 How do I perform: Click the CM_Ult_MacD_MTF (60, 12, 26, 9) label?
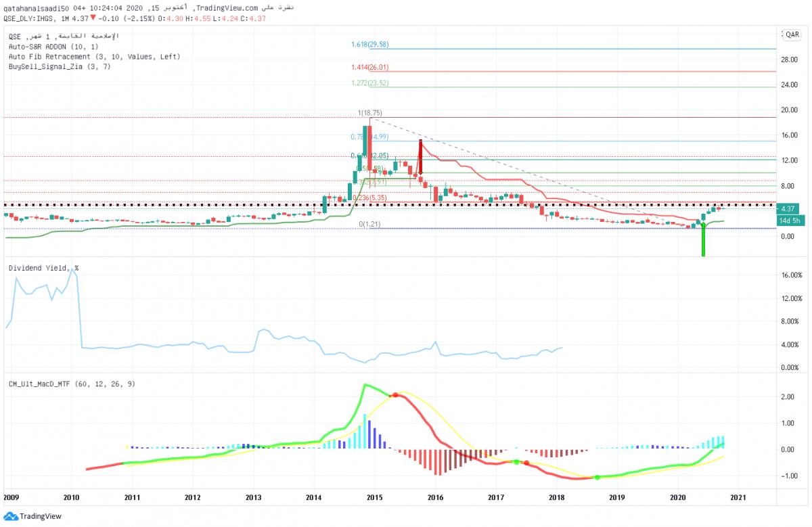tap(71, 384)
